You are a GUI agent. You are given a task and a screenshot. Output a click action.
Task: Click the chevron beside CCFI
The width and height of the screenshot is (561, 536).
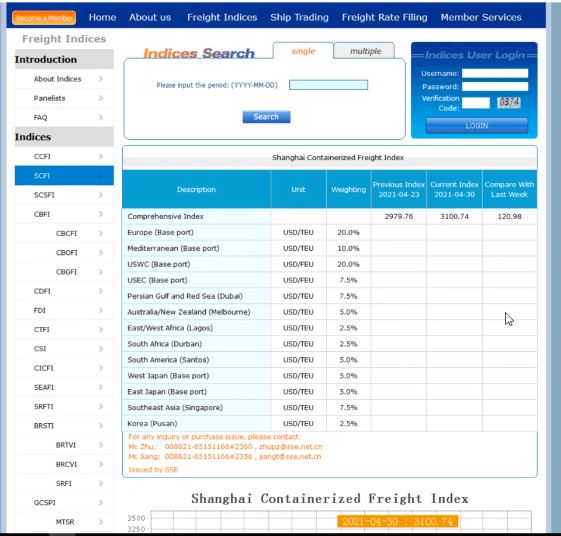(101, 156)
